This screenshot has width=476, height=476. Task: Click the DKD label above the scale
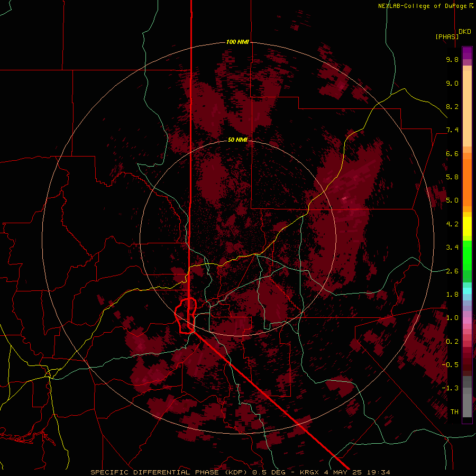tap(465, 32)
